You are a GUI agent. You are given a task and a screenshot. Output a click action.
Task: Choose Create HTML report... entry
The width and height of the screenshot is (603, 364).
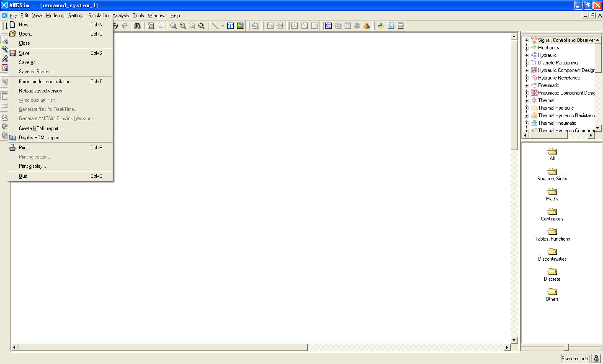(61, 128)
